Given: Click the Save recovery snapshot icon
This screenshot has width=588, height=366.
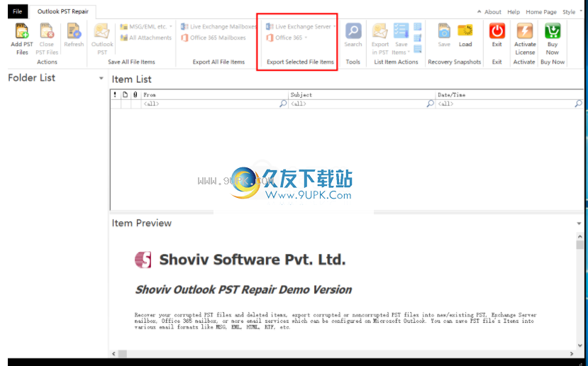Looking at the screenshot, I should tap(444, 30).
